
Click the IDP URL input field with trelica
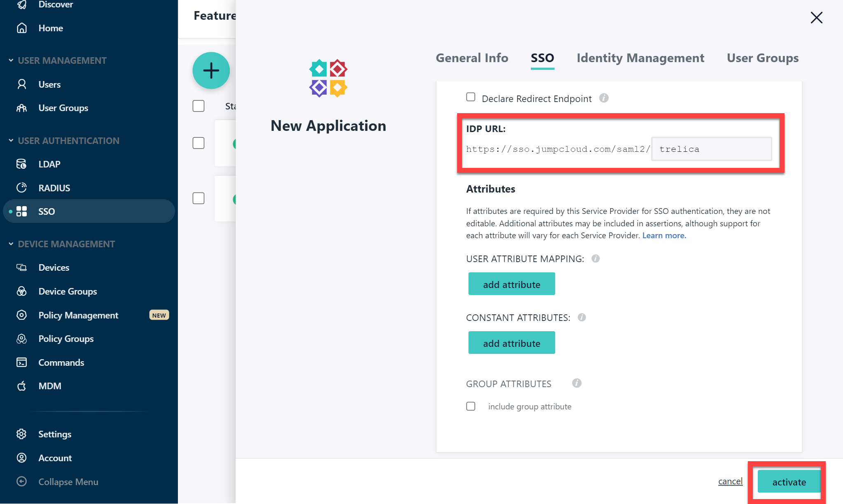coord(712,149)
